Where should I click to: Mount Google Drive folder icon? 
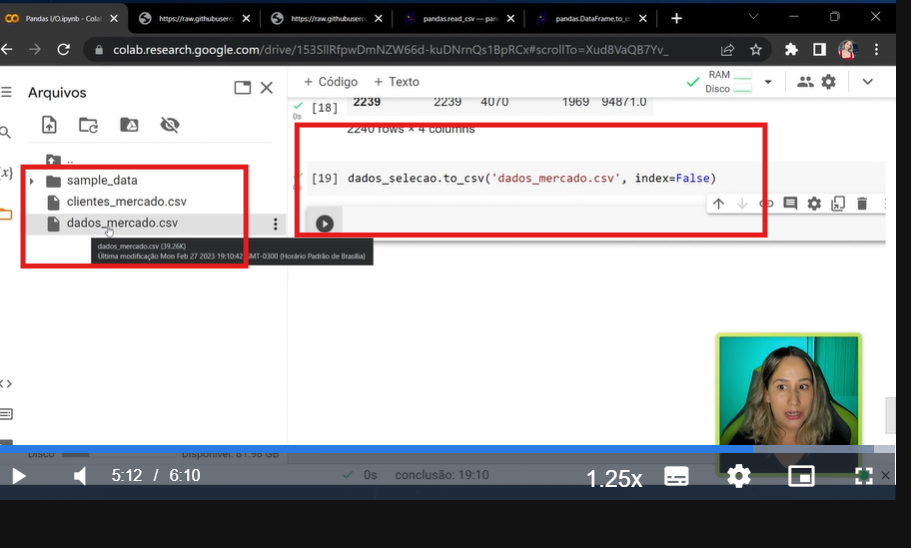pyautogui.click(x=129, y=124)
